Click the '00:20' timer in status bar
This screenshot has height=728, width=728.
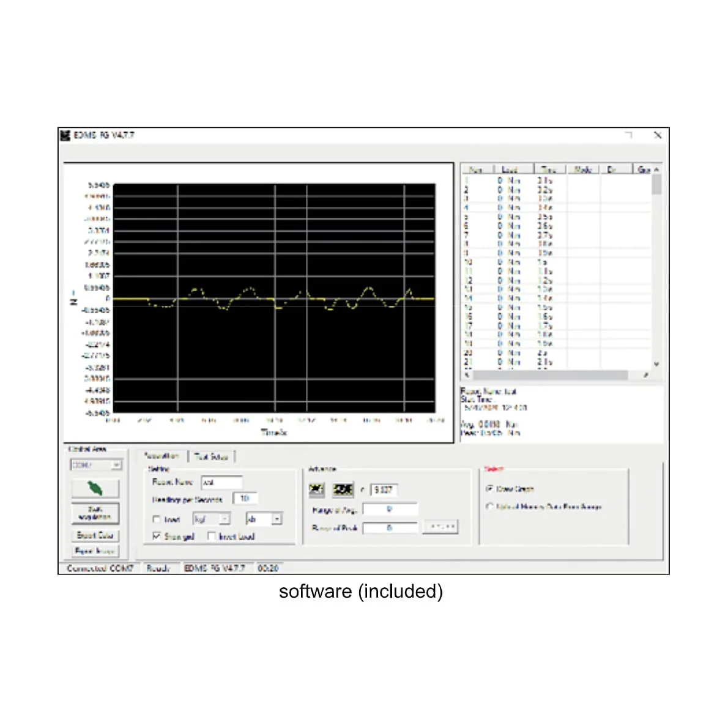269,568
